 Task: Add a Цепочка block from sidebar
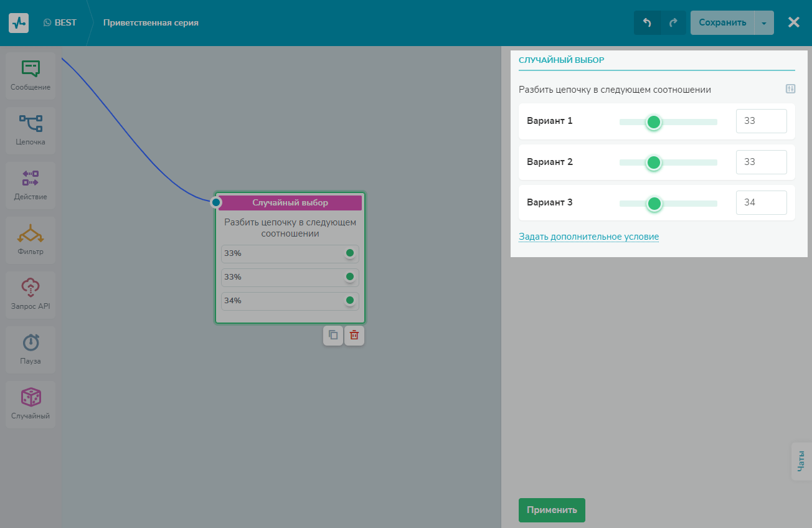[x=31, y=131]
